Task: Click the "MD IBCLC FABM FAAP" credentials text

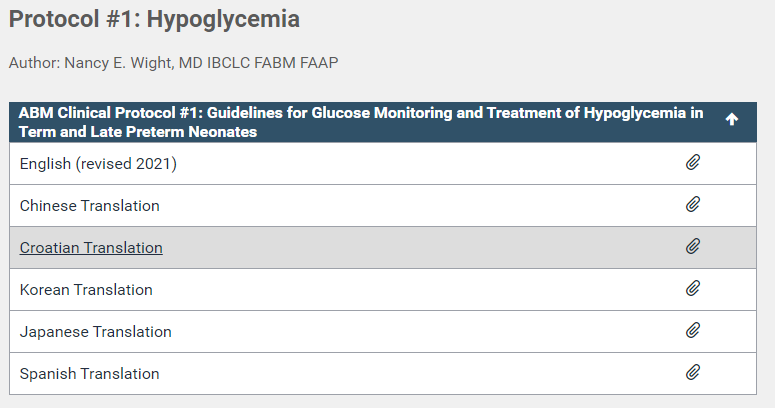Action: (258, 63)
